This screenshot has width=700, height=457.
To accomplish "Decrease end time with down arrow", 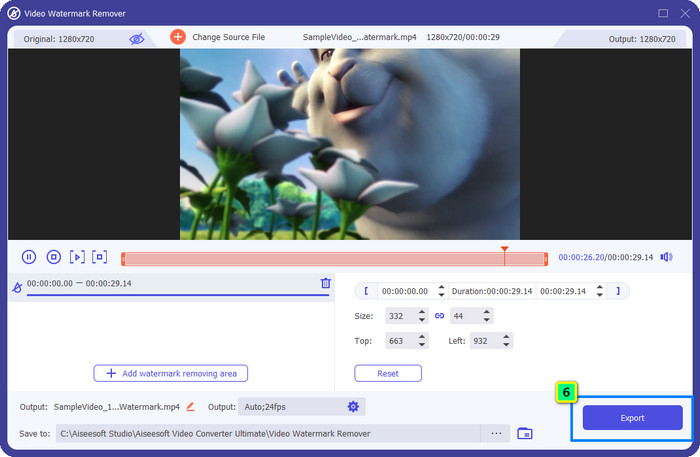I will [x=600, y=295].
